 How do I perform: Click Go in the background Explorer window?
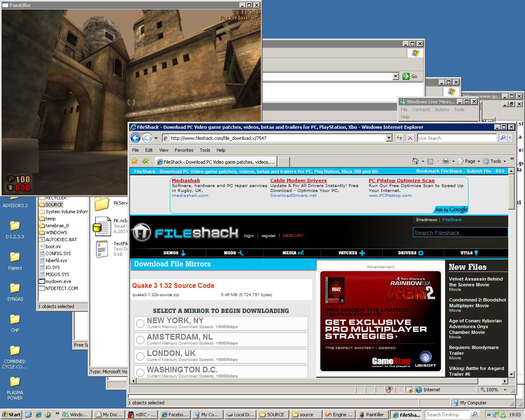410,76
